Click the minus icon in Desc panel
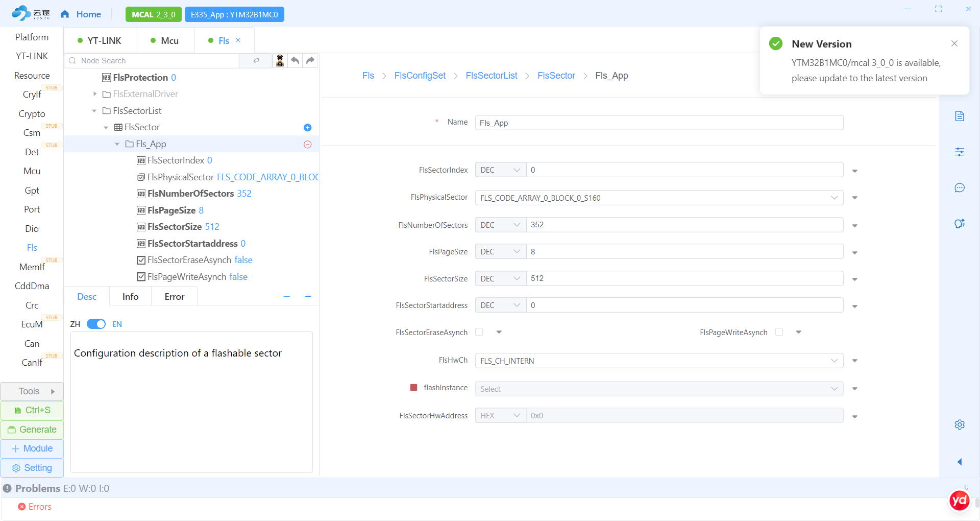Viewport: 980px width, 521px height. pyautogui.click(x=287, y=297)
